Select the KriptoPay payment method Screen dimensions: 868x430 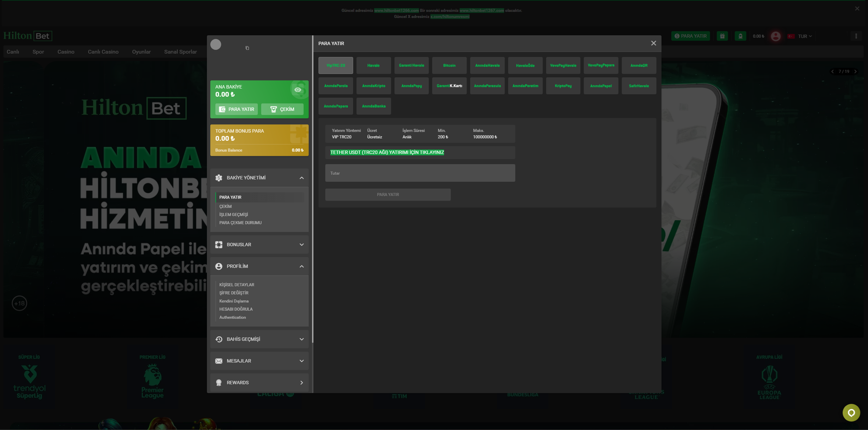pos(563,86)
